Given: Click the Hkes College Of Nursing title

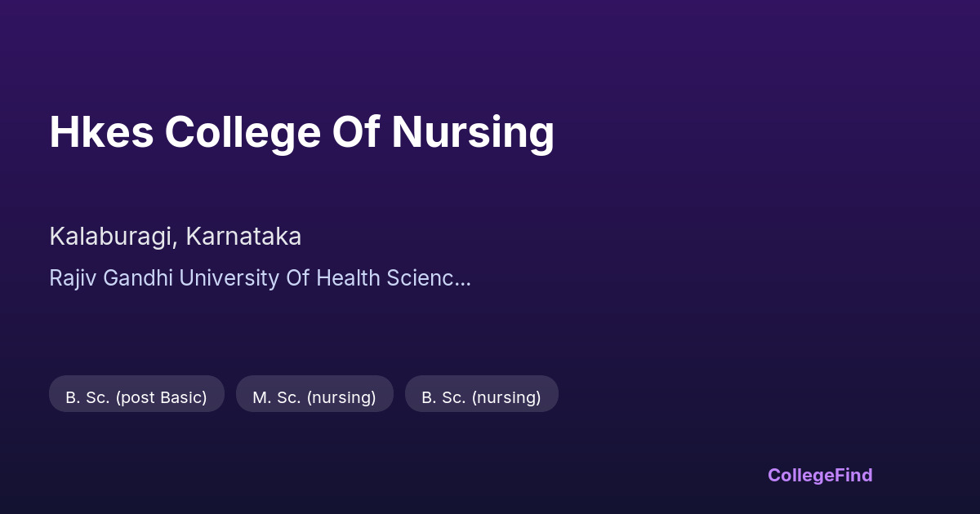Looking at the screenshot, I should (301, 132).
